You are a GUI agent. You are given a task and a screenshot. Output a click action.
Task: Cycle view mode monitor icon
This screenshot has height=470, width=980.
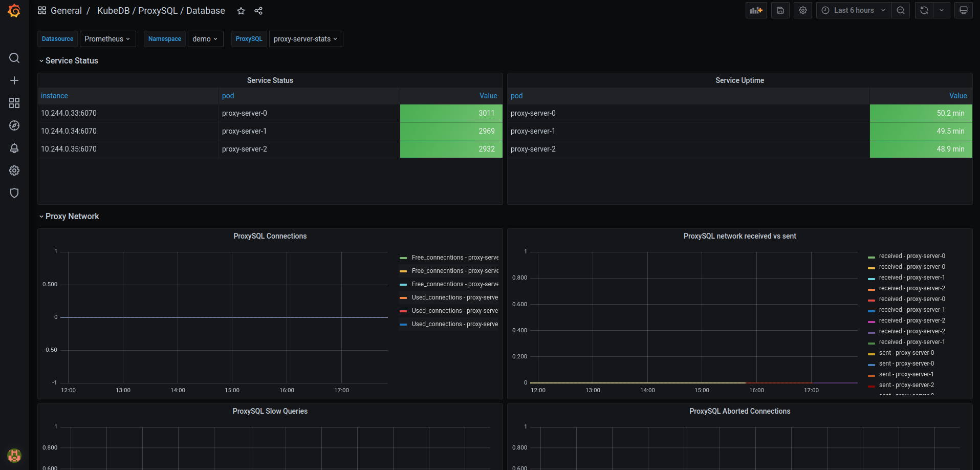pos(964,10)
